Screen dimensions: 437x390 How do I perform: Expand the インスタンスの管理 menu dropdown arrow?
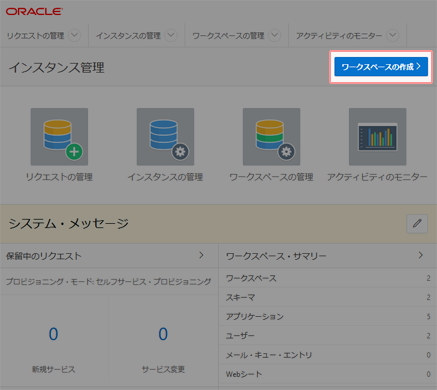(x=171, y=35)
